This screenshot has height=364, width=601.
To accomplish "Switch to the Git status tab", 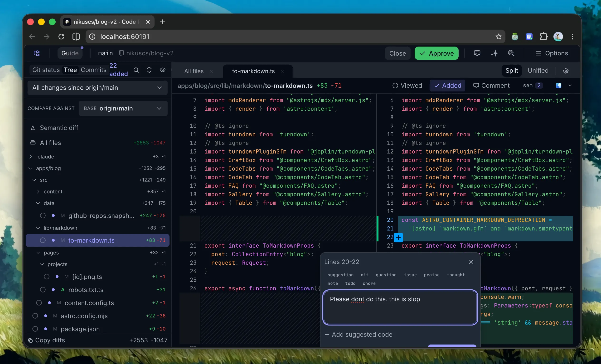I will (46, 70).
